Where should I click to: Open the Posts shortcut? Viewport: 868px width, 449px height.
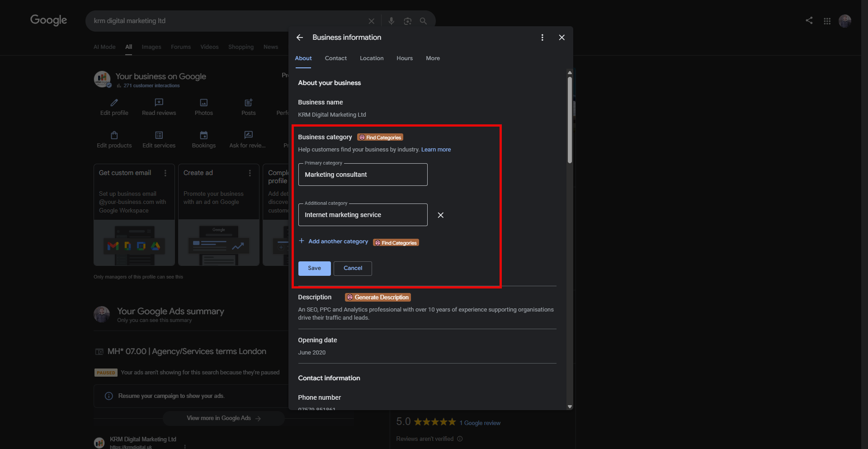pos(248,107)
